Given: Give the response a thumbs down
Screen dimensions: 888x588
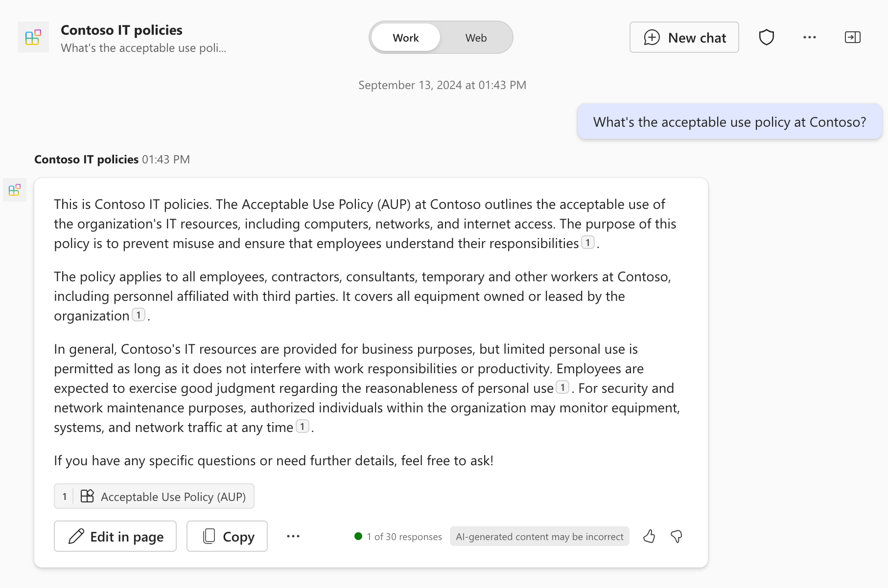Looking at the screenshot, I should click(676, 536).
